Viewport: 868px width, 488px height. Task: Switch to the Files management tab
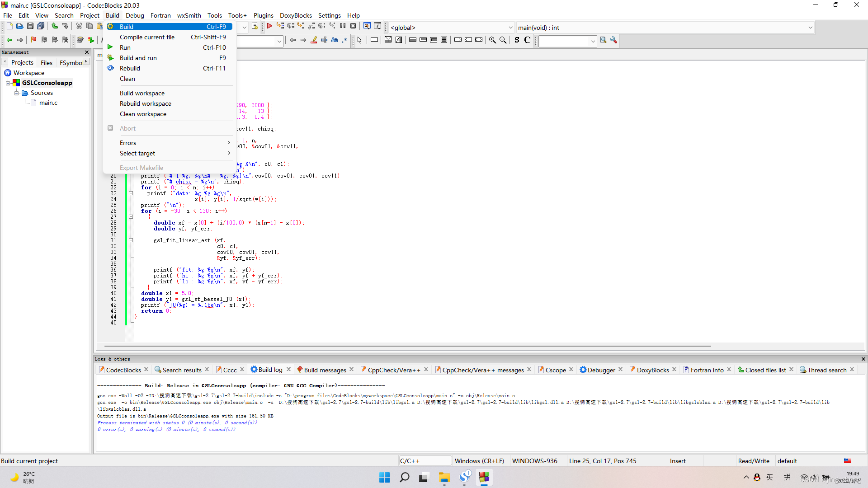(47, 63)
